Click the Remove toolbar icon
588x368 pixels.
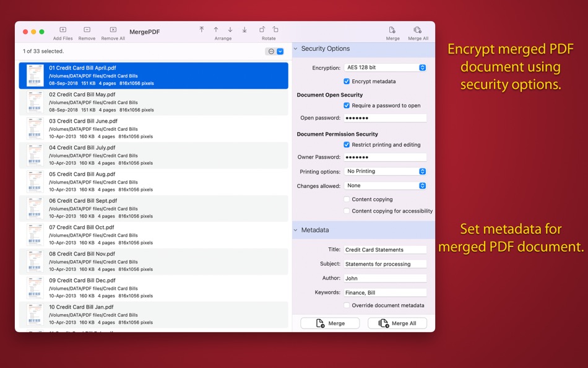point(87,30)
